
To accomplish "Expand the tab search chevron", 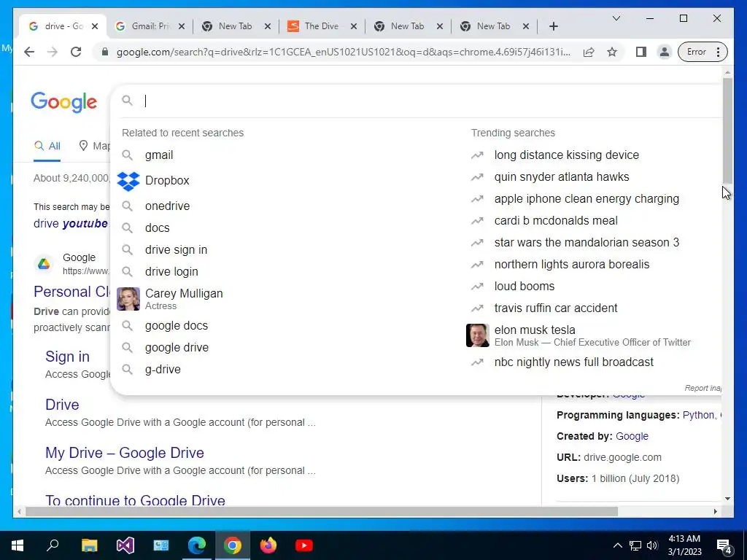I will (616, 18).
